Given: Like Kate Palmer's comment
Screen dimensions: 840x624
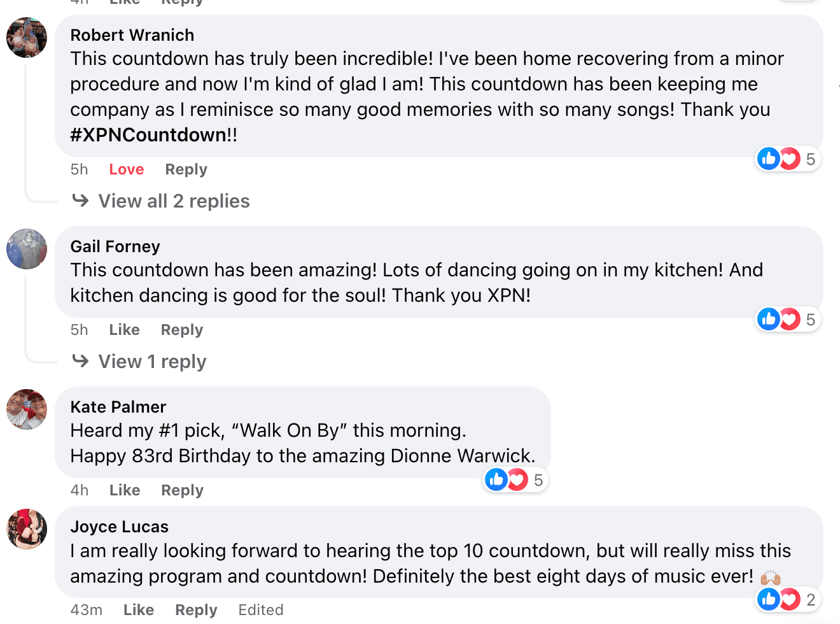Looking at the screenshot, I should click(x=124, y=490).
